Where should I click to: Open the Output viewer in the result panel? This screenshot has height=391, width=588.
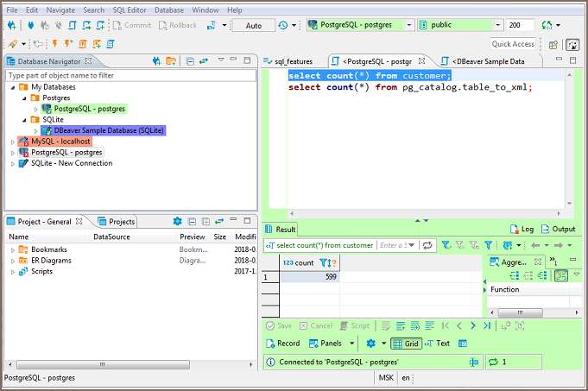click(558, 229)
